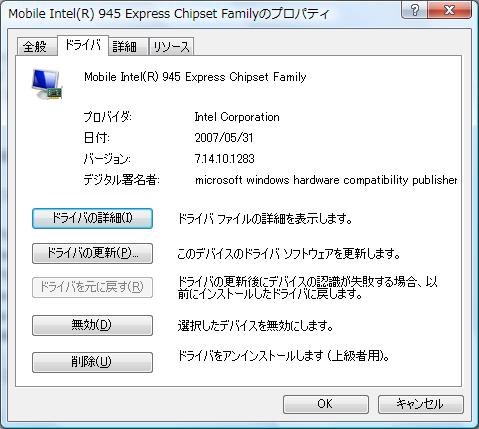Click the help question mark button
The image size is (479, 429).
pos(414,10)
